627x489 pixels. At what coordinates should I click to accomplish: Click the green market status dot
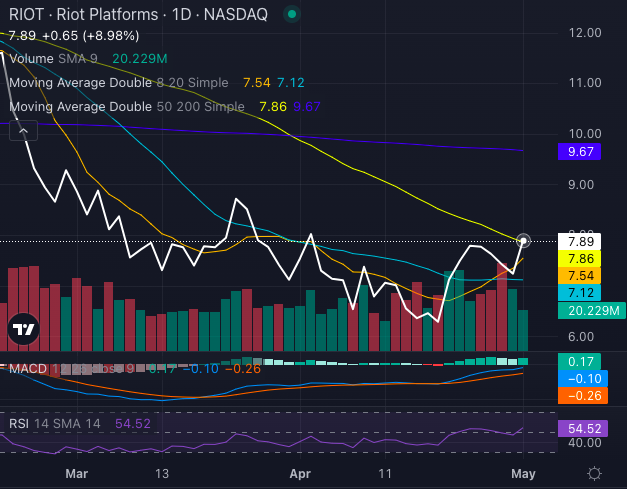click(292, 14)
